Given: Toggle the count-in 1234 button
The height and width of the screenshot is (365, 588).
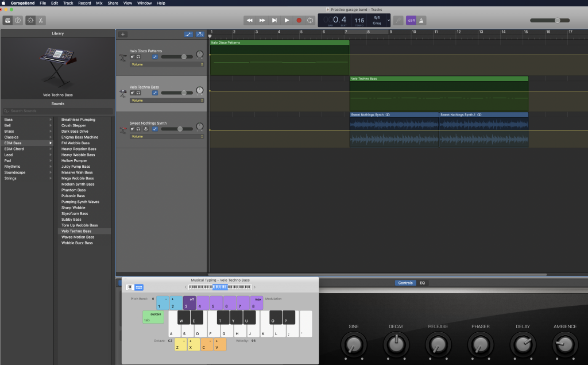Looking at the screenshot, I should pyautogui.click(x=411, y=20).
